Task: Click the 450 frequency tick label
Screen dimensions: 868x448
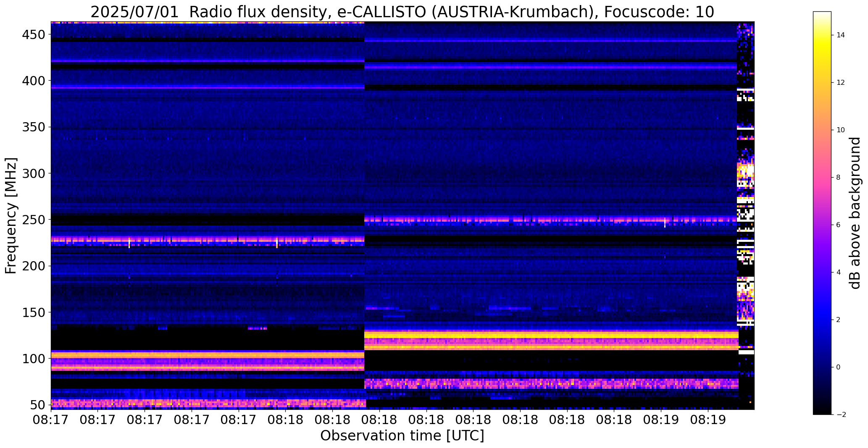Action: [x=33, y=34]
